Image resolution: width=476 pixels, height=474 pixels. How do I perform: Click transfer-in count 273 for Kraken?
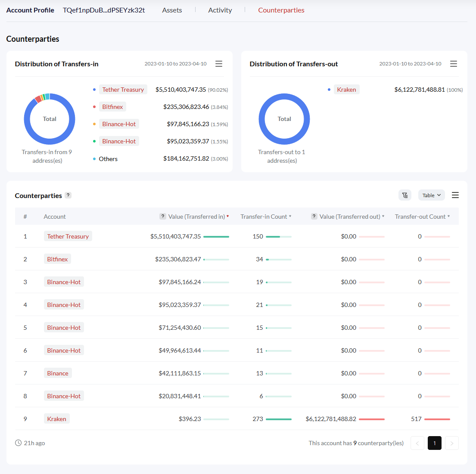tap(258, 419)
